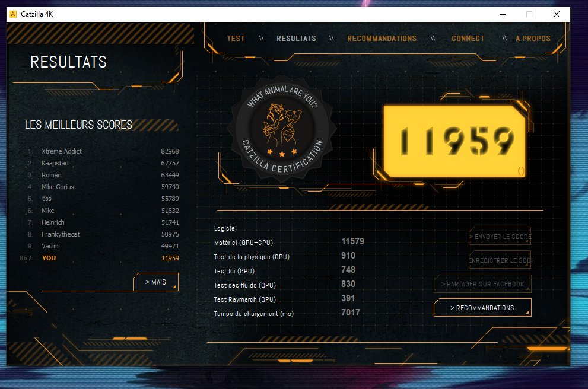Open the A PROPOS tab
This screenshot has height=389, width=588.
[533, 38]
